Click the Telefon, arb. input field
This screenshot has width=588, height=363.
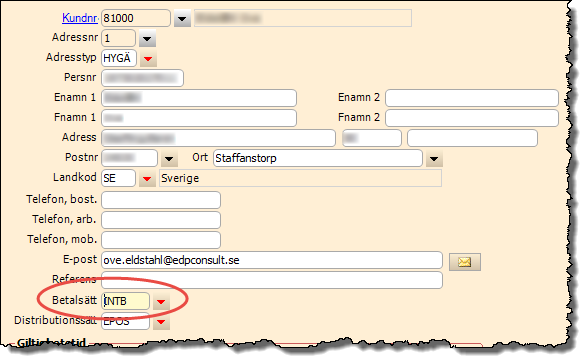pyautogui.click(x=161, y=220)
